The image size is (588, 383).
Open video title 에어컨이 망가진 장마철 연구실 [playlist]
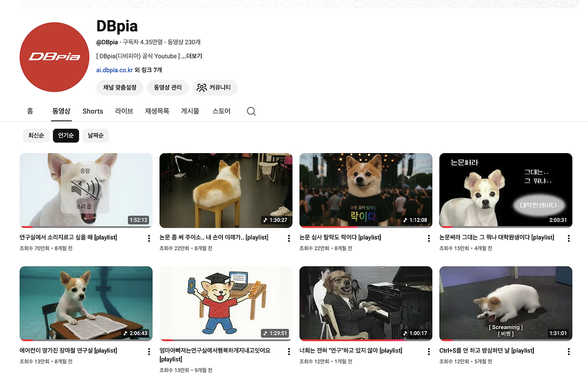[68, 351]
